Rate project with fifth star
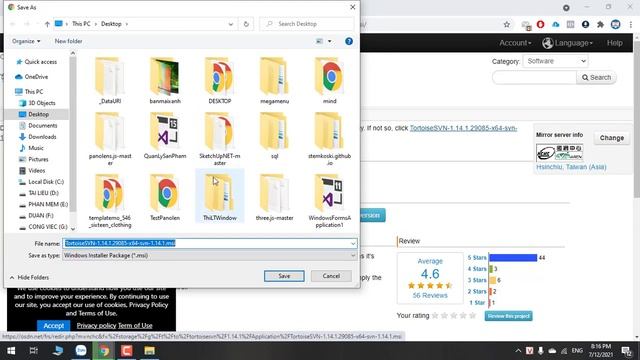 (x=473, y=316)
